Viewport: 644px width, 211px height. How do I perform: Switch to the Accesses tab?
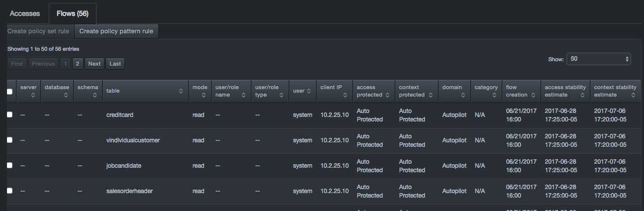pyautogui.click(x=24, y=13)
